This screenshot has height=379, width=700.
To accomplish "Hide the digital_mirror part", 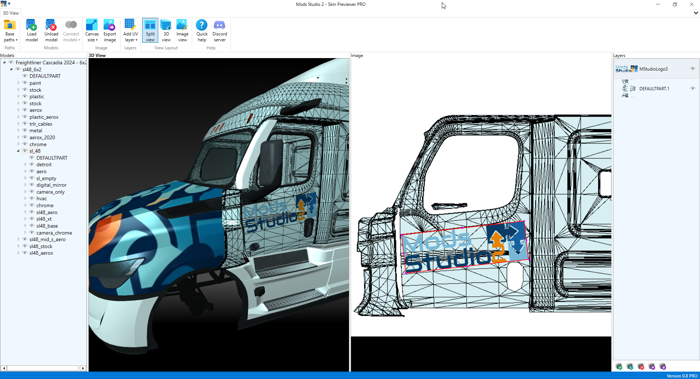I will 32,185.
